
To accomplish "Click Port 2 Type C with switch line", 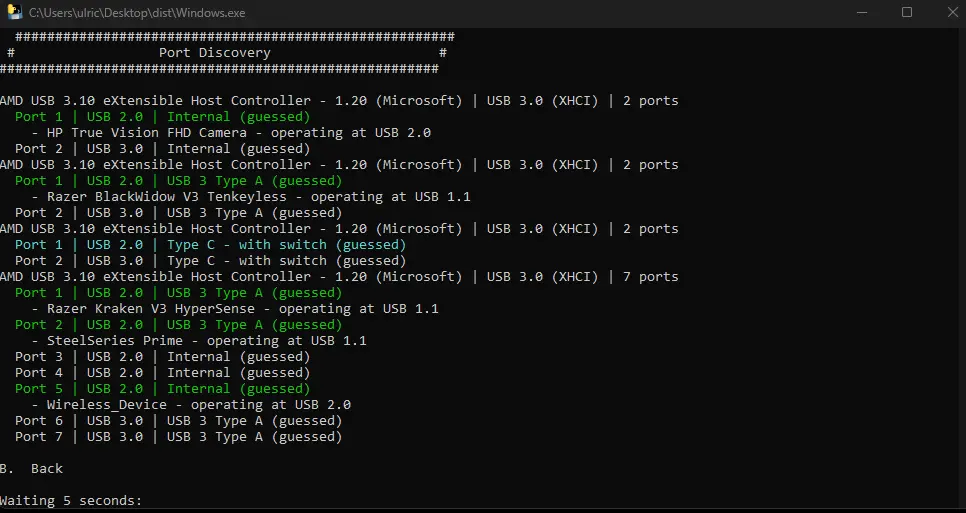I will [x=211, y=261].
